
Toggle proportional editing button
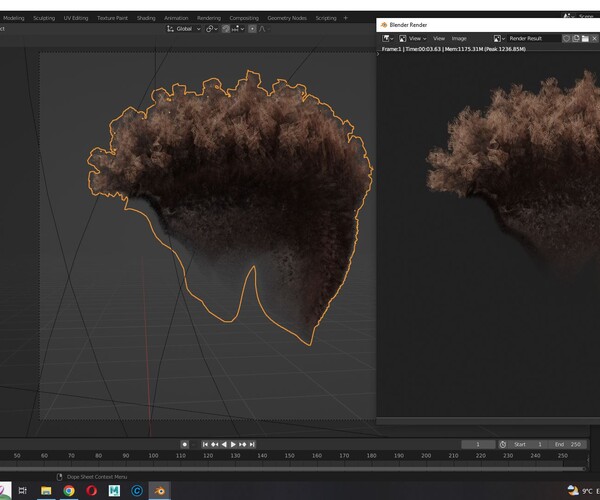[x=252, y=29]
